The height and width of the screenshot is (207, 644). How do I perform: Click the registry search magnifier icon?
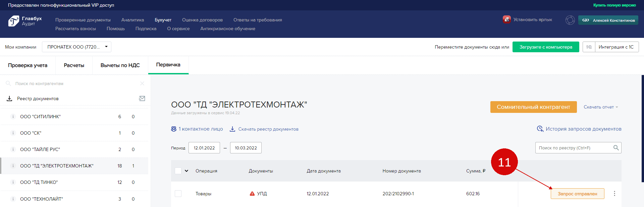coord(616,148)
